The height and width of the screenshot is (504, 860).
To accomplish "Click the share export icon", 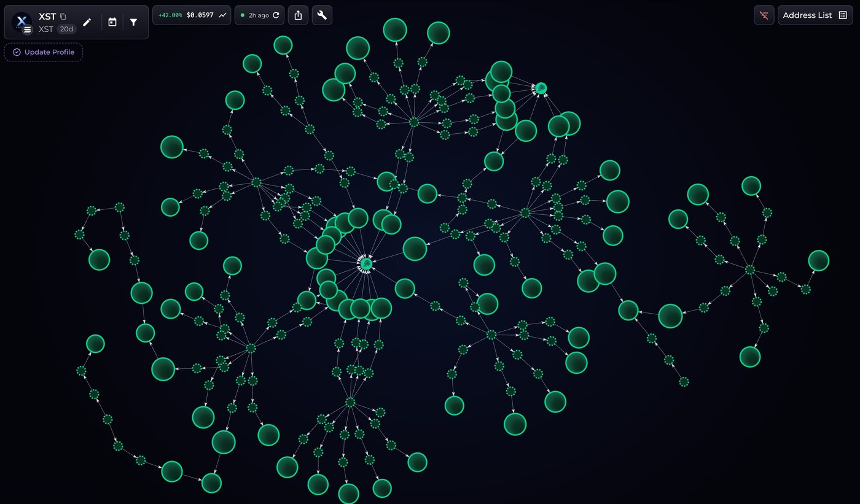I will (298, 15).
